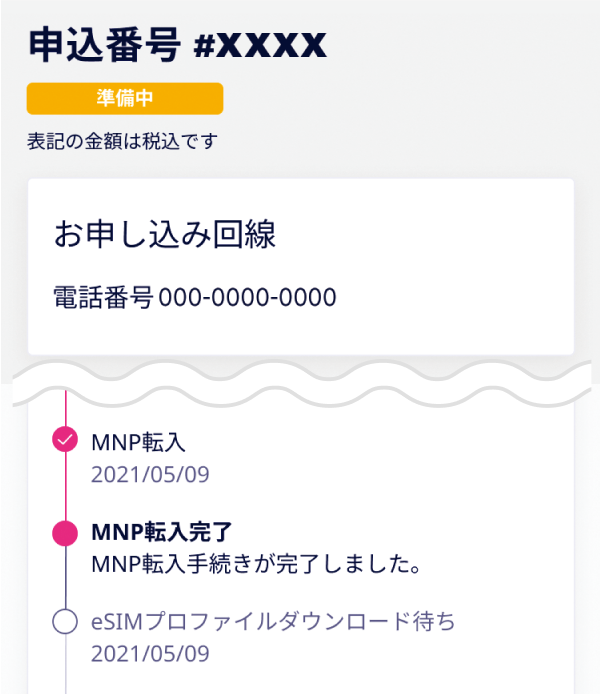Click the date under the MNP転入 step
The image size is (600, 694).
tap(150, 473)
